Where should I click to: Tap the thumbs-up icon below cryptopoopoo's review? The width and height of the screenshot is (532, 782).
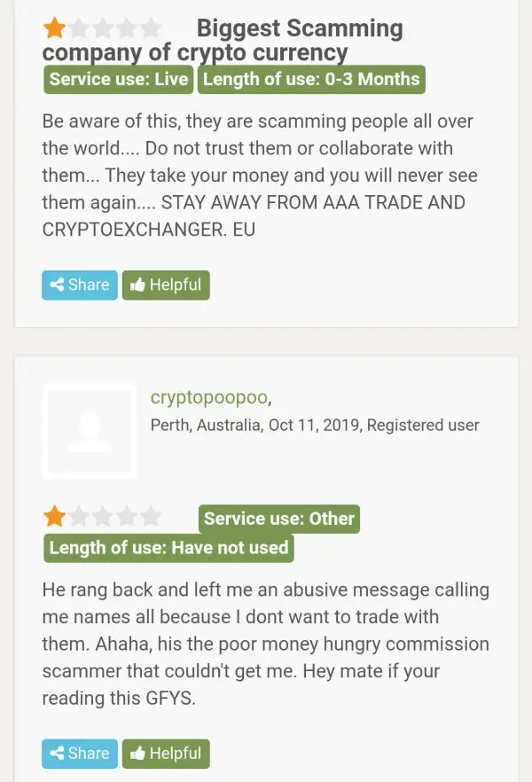(137, 754)
